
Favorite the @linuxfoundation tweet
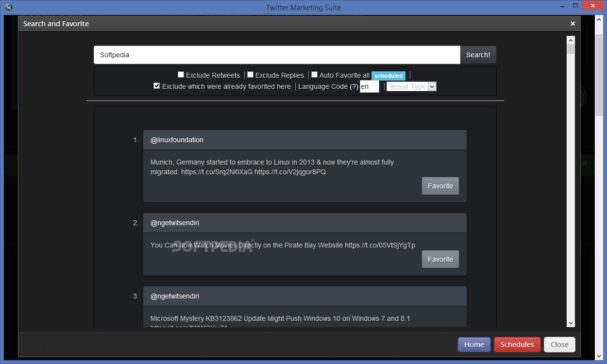(x=440, y=186)
